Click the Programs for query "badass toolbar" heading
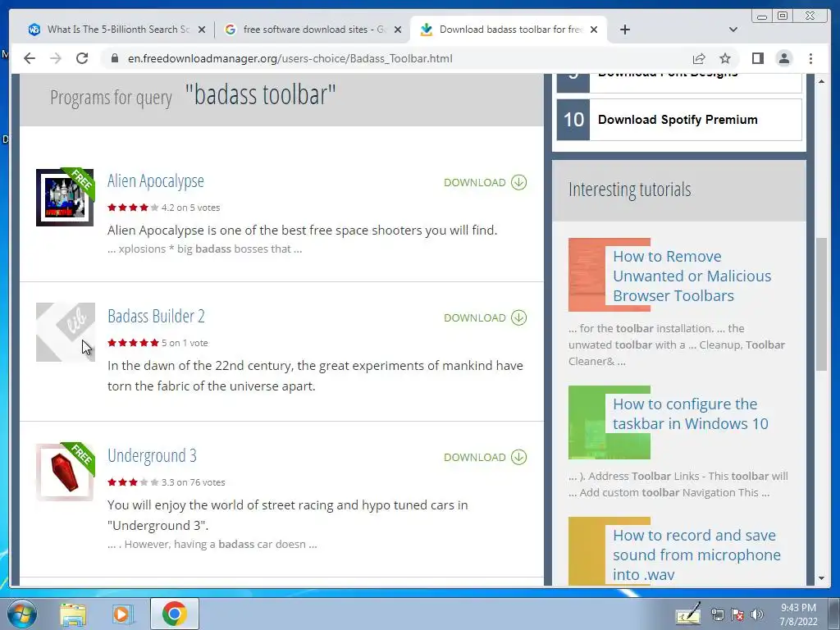Screen dimensions: 840x630 193,95
